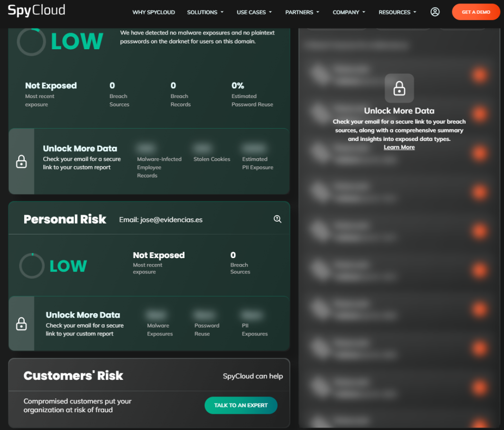Viewport: 504px width, 430px height.
Task: Click the domain LOW risk gauge circle
Action: (x=31, y=42)
